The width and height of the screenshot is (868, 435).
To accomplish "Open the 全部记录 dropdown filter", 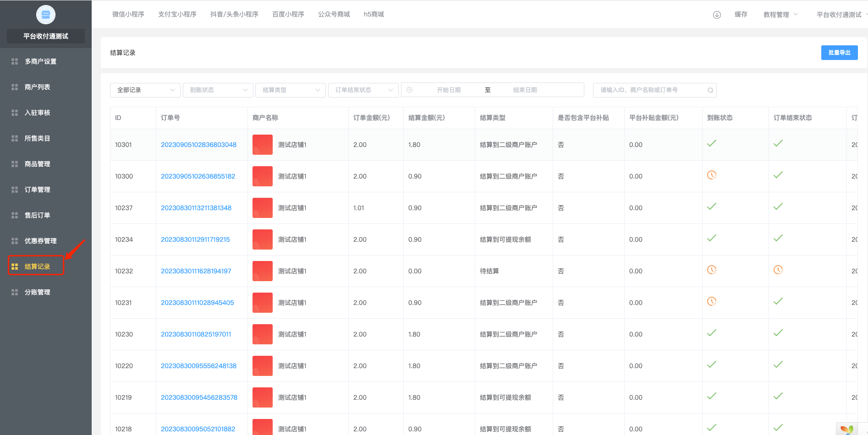I will [x=145, y=90].
